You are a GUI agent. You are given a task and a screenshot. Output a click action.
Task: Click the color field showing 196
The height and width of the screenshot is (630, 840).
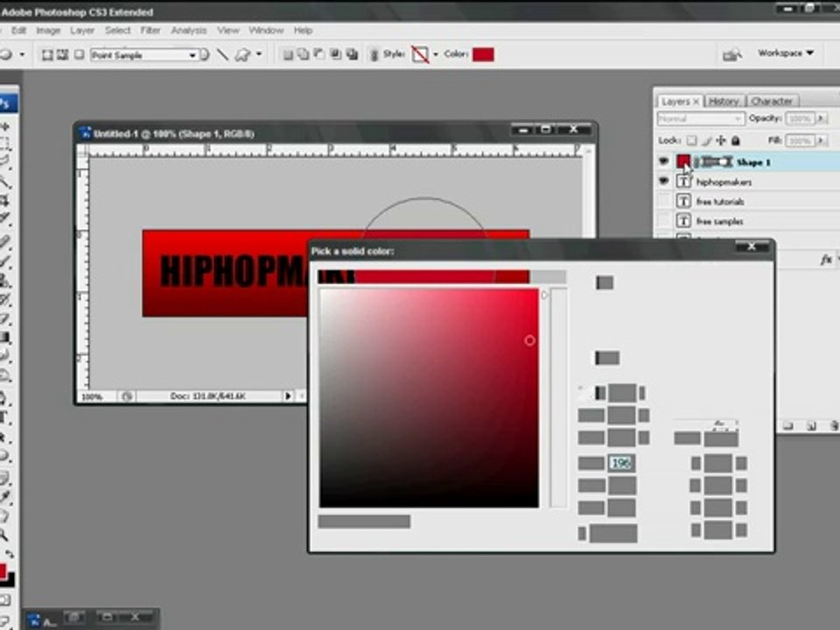621,463
